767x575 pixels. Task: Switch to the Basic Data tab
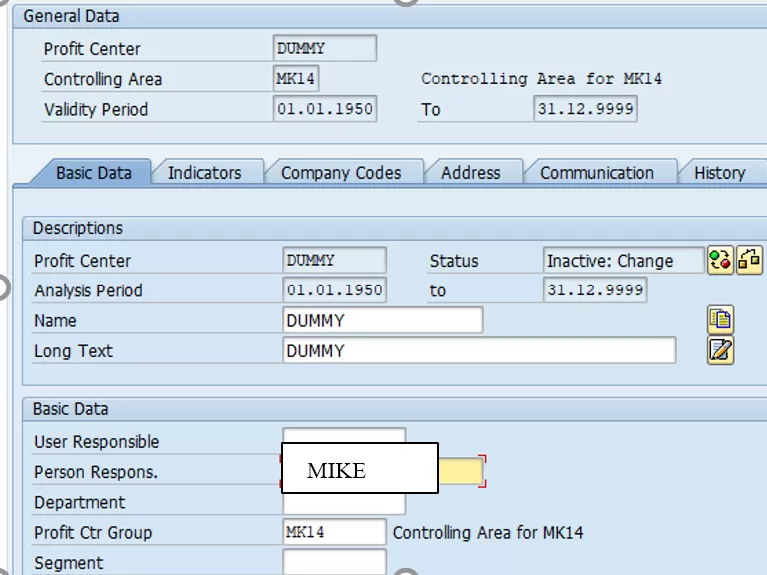pyautogui.click(x=93, y=173)
